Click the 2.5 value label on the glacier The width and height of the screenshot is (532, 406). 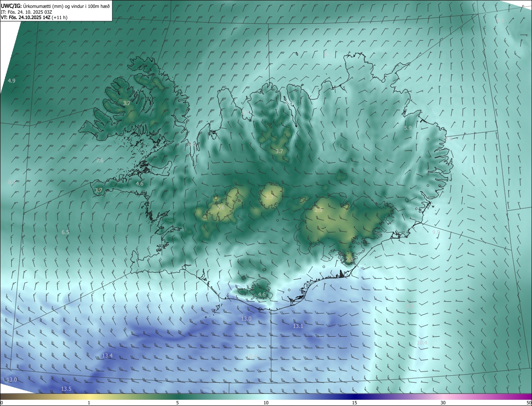(x=318, y=210)
